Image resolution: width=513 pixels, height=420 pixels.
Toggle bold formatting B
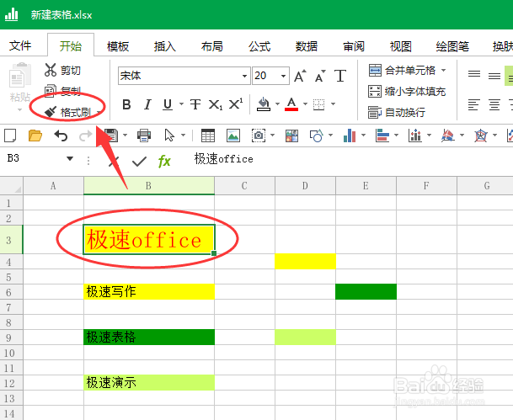(126, 104)
